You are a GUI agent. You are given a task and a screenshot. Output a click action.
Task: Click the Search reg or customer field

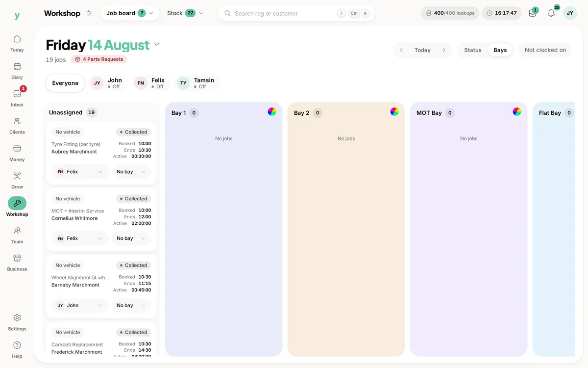tap(297, 13)
